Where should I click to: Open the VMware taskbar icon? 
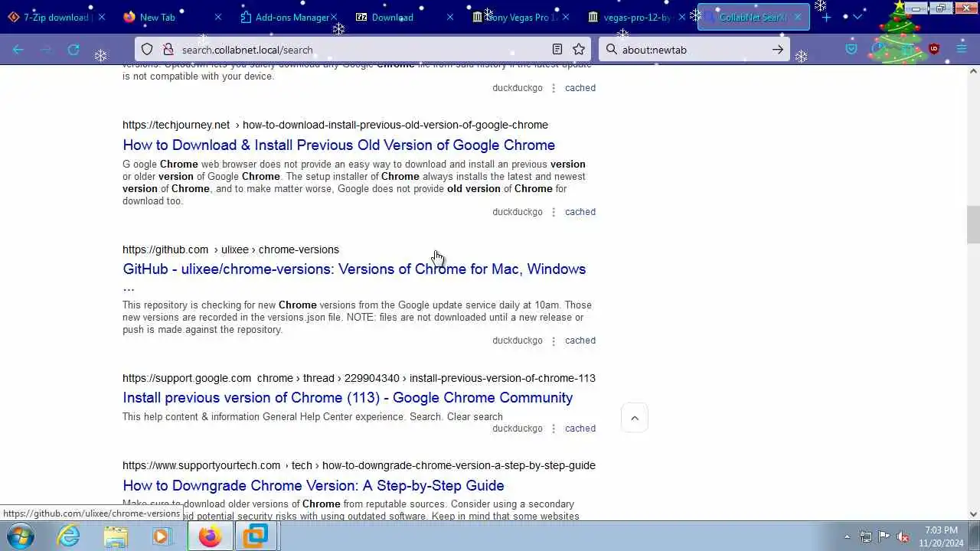(256, 536)
